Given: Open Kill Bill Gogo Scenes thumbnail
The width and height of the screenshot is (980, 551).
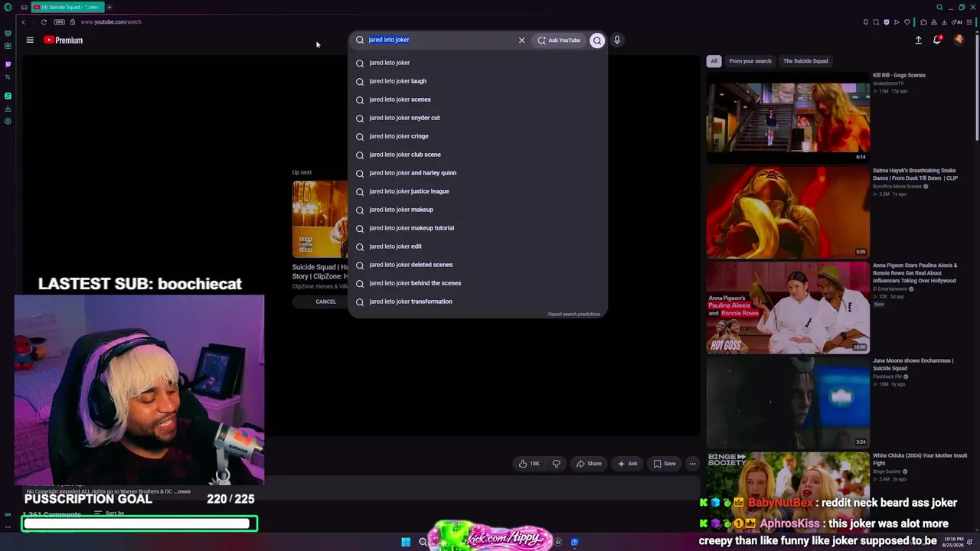Looking at the screenshot, I should click(x=788, y=117).
